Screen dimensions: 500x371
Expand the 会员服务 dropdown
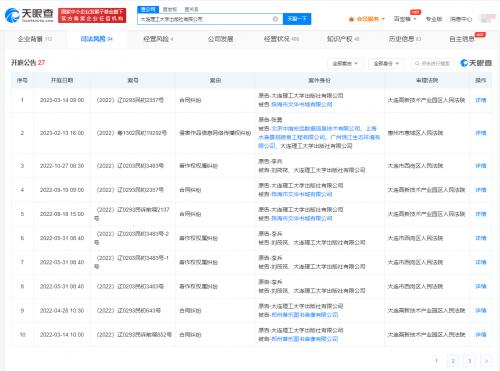(367, 19)
